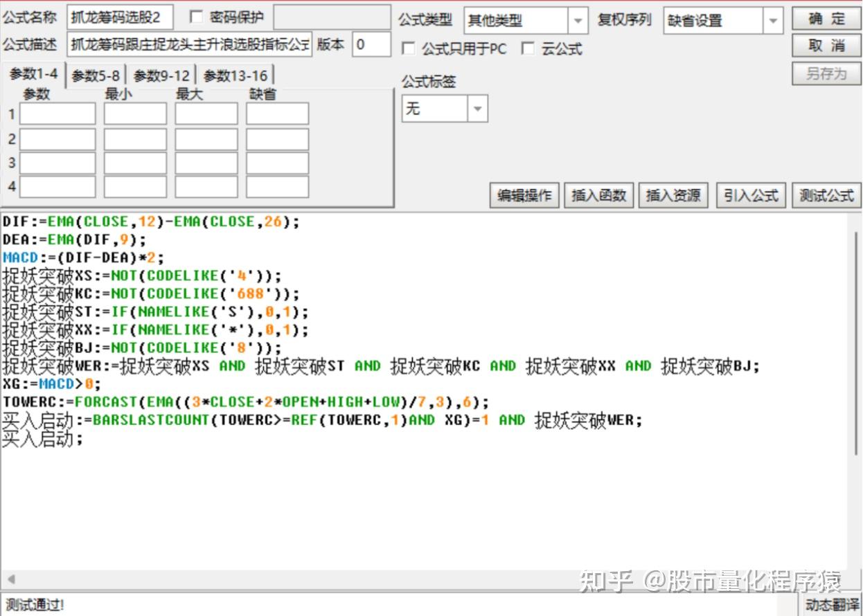Click the 引入公式 import formula button
863x616 pixels.
pyautogui.click(x=751, y=195)
